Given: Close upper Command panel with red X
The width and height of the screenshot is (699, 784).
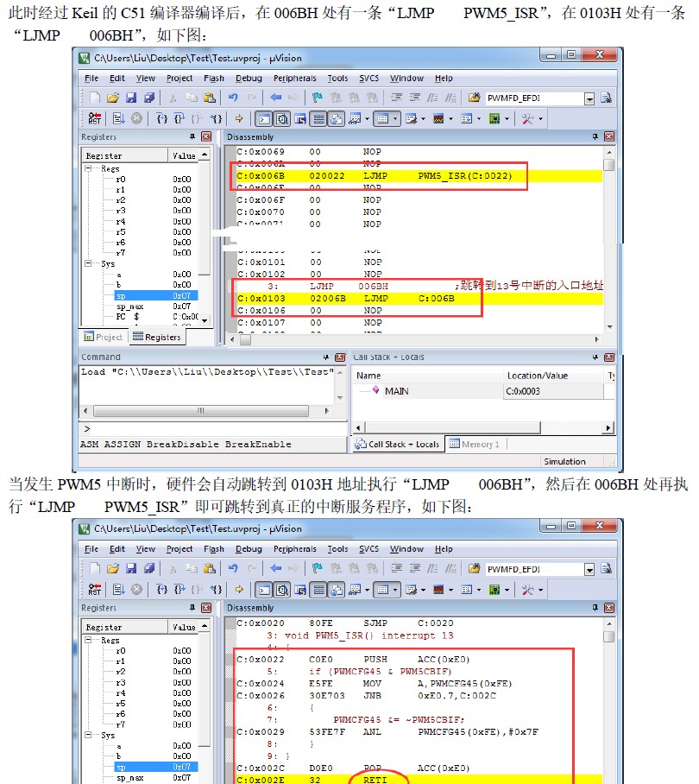Looking at the screenshot, I should pos(340,357).
